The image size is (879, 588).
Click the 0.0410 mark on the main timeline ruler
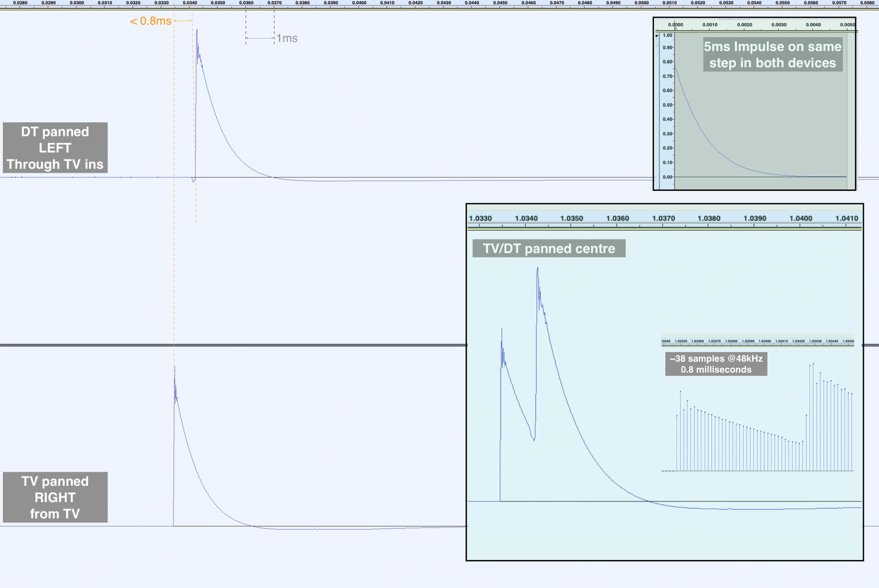click(x=387, y=3)
